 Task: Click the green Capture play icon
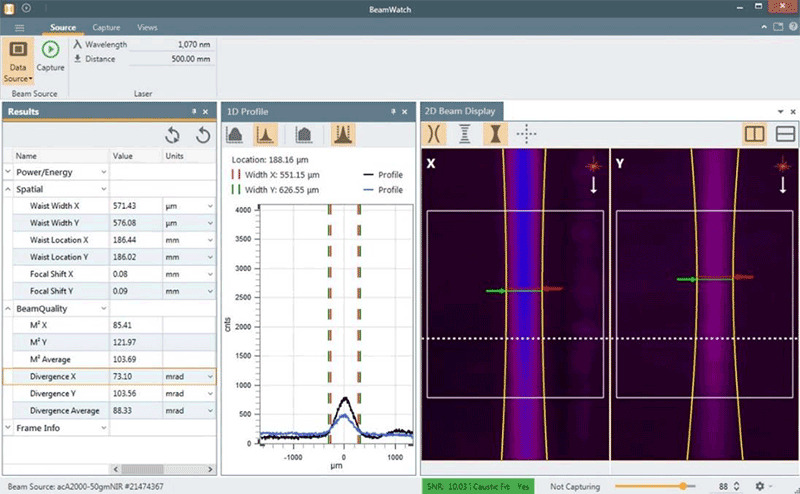pyautogui.click(x=50, y=50)
